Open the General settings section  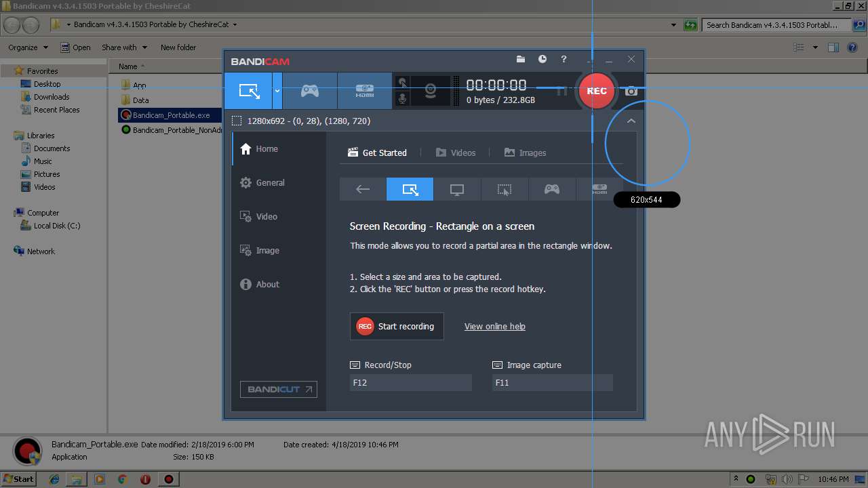tap(279, 182)
